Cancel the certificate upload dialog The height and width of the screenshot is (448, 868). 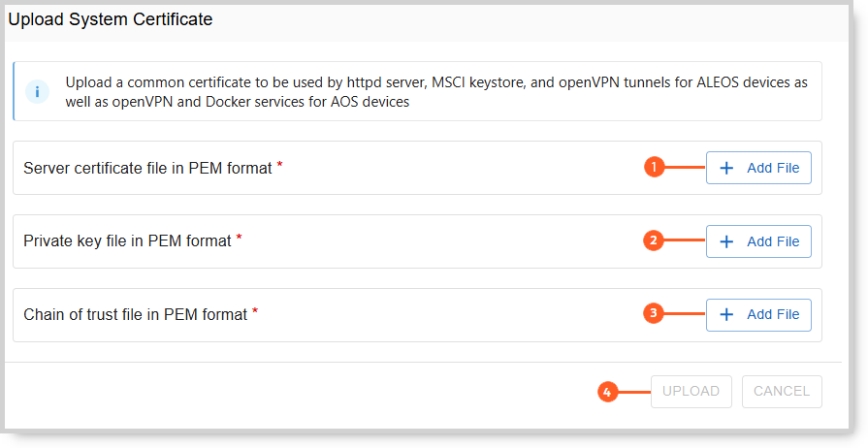pyautogui.click(x=782, y=392)
